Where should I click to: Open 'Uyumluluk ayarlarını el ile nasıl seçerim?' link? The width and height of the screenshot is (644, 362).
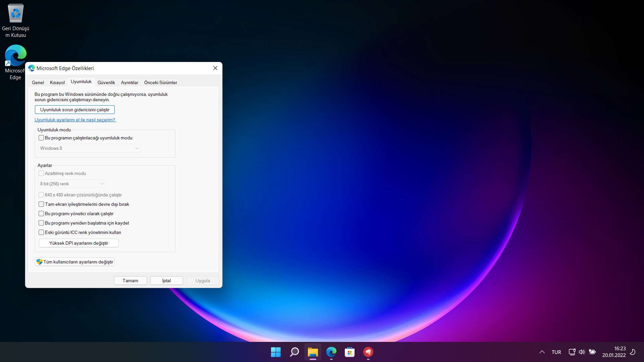click(x=75, y=120)
